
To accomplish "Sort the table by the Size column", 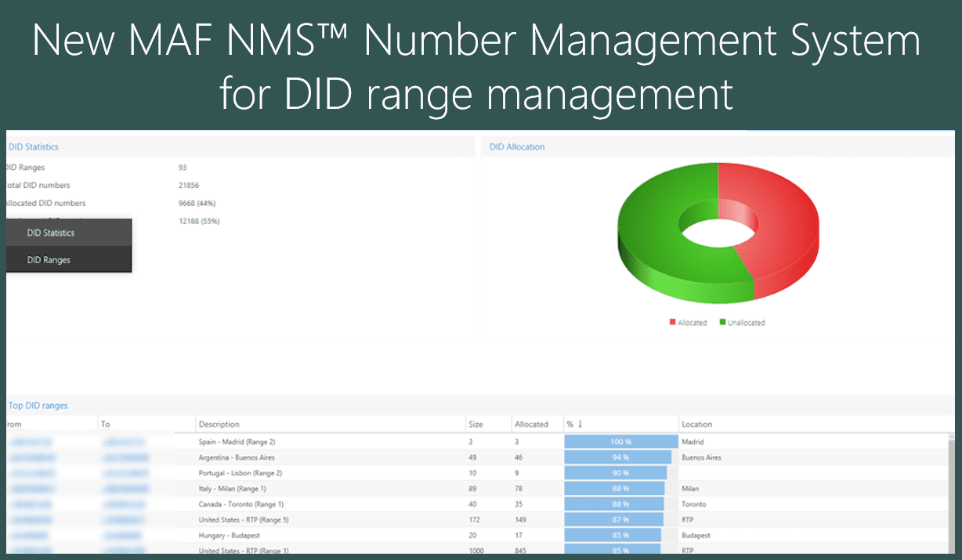I will click(x=476, y=424).
